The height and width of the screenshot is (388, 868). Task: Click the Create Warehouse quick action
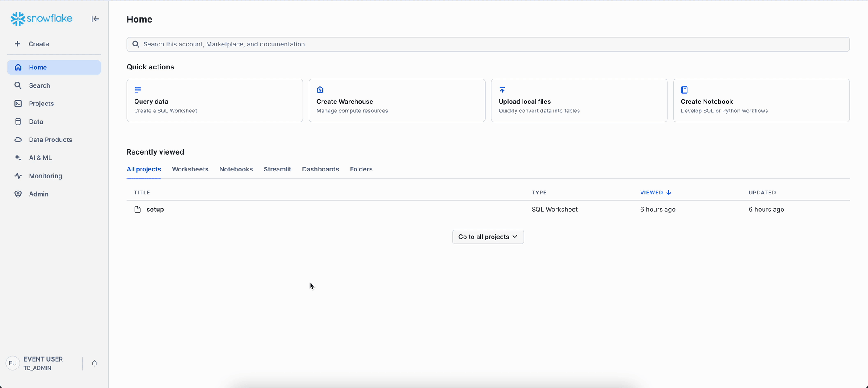pyautogui.click(x=397, y=100)
